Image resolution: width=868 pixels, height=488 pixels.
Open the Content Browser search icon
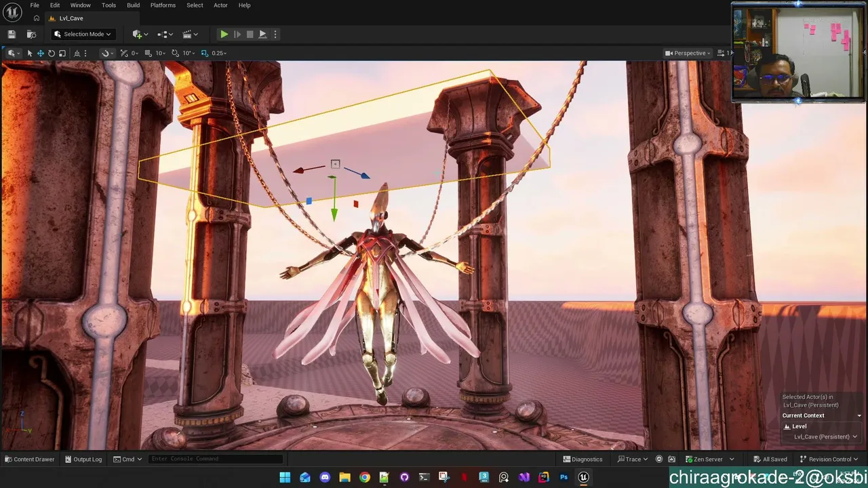[31, 34]
